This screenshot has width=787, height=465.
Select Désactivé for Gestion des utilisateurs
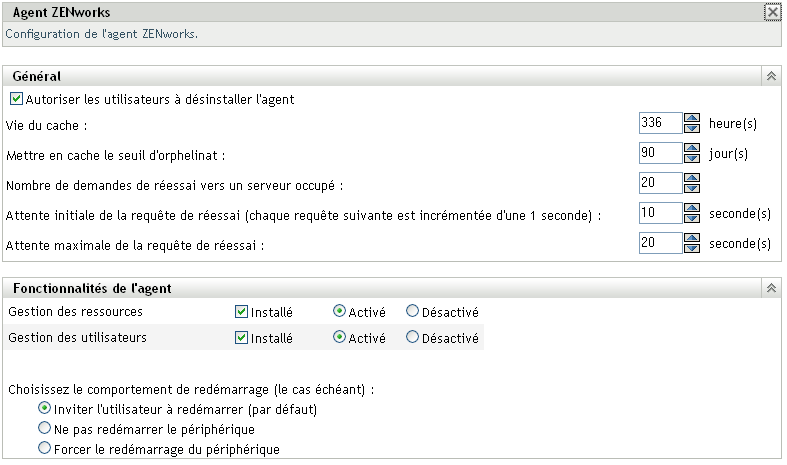point(412,338)
